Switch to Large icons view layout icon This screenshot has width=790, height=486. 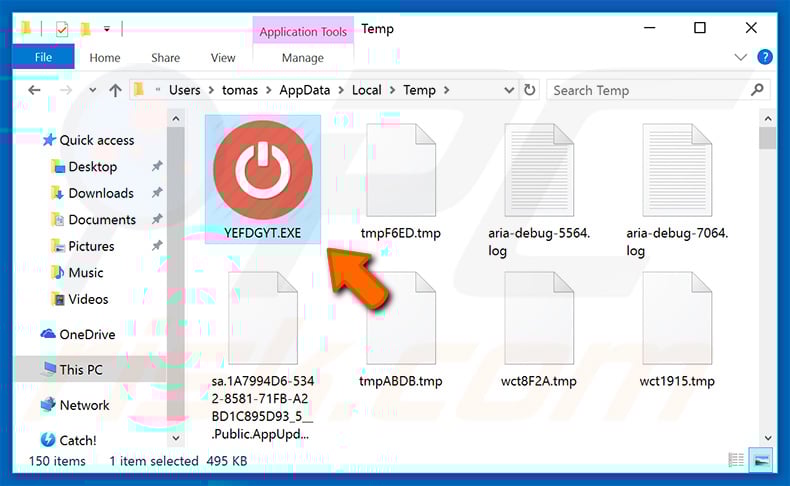[761, 460]
